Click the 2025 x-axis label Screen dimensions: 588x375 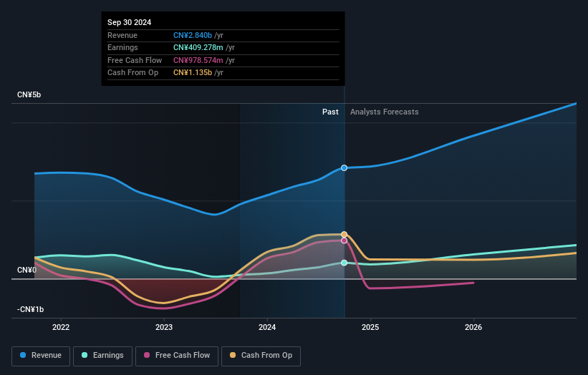370,328
